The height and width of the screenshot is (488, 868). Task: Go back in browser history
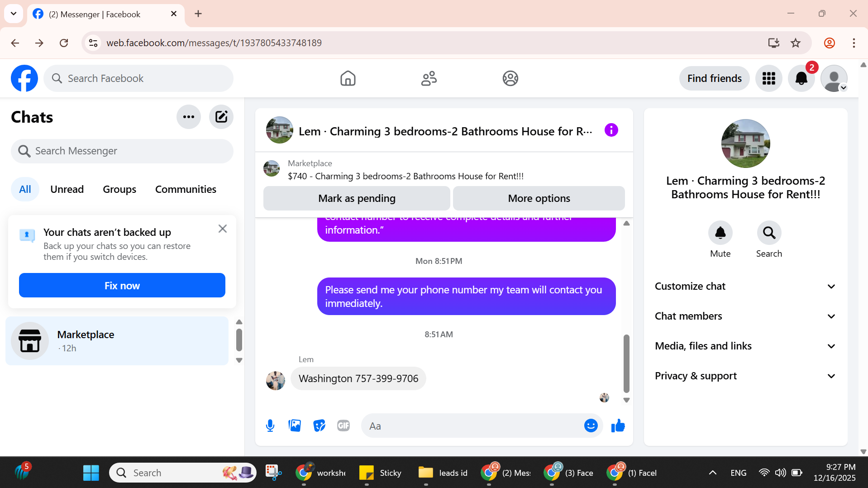15,43
